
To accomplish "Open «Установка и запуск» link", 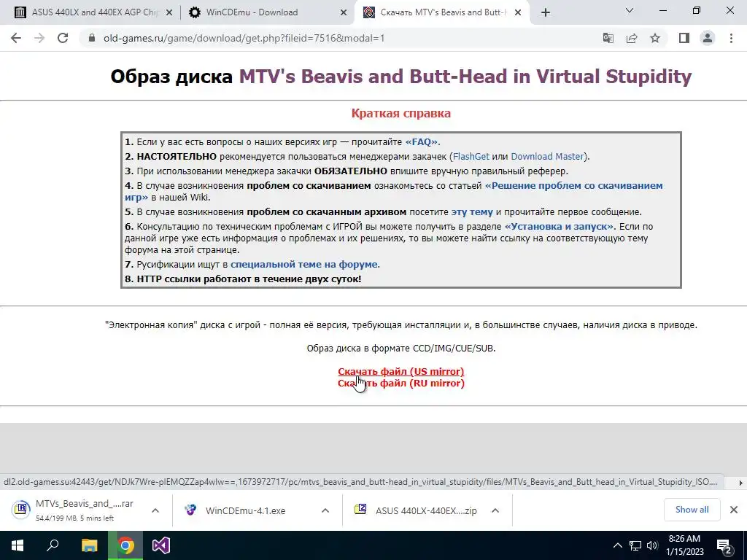I will [559, 227].
